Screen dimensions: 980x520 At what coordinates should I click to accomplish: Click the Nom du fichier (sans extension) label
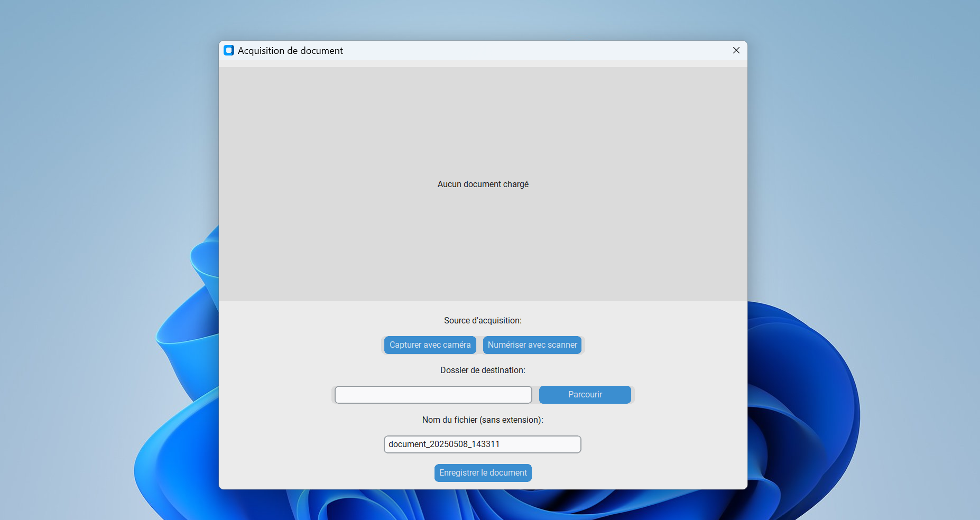(x=483, y=420)
